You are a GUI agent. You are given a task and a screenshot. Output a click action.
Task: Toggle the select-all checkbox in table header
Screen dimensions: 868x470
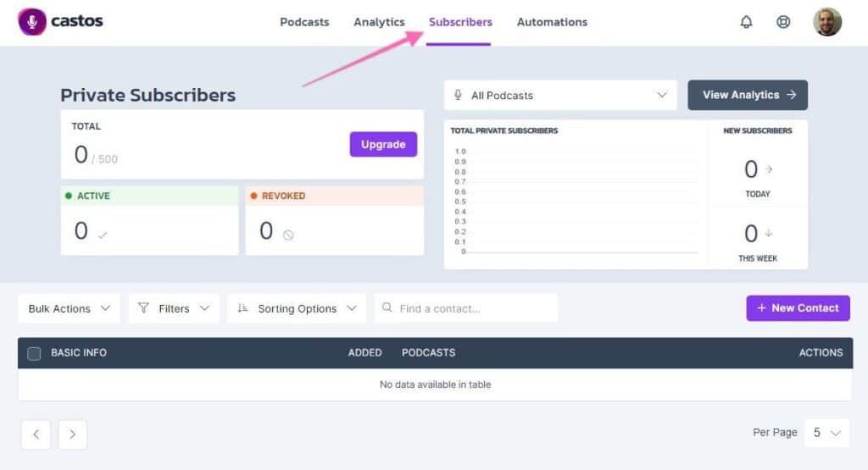(x=34, y=353)
